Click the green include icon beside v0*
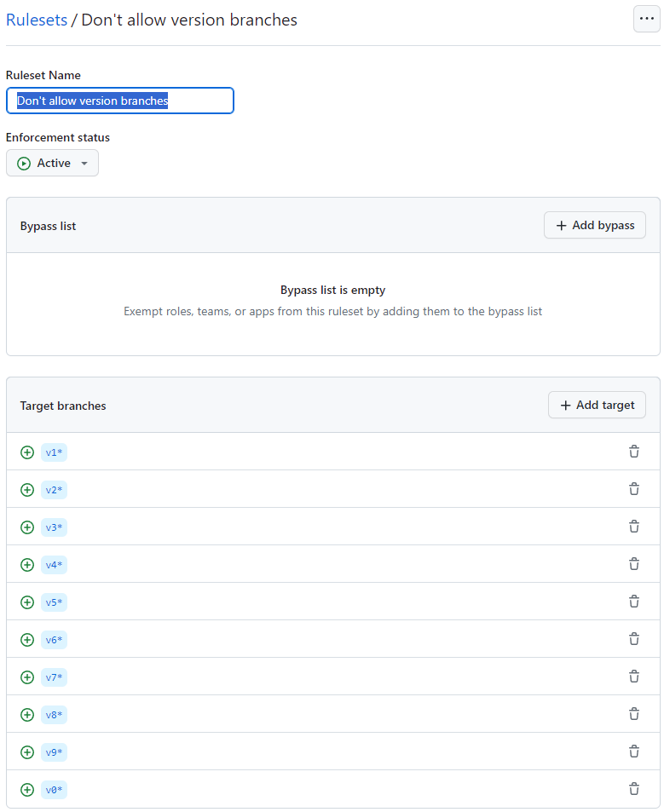Image resolution: width=664 pixels, height=812 pixels. click(27, 790)
